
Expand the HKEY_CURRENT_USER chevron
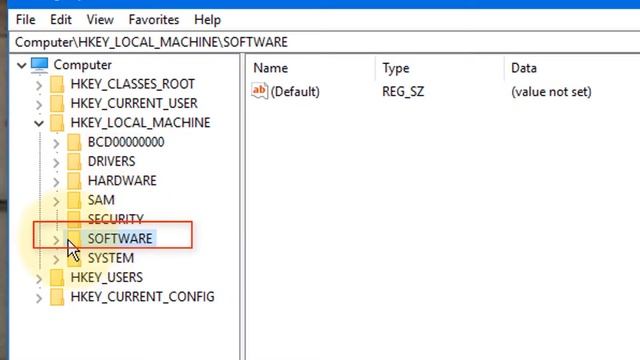click(x=39, y=104)
